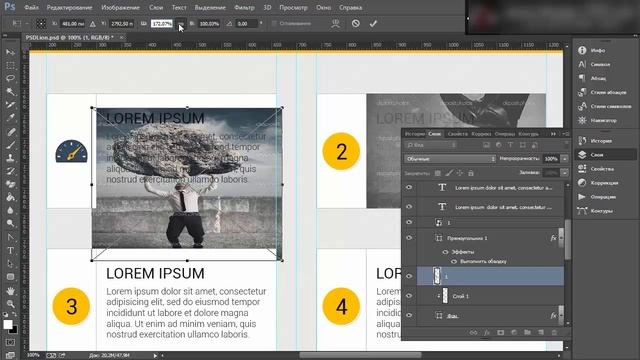Open the opacity slider dropdown arrow
The image size is (640, 360).
pyautogui.click(x=564, y=158)
